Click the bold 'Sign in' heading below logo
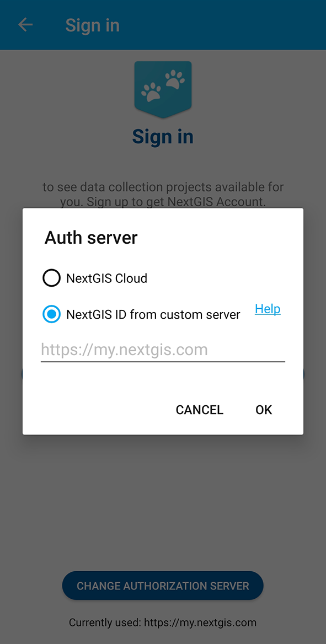The width and height of the screenshot is (326, 644). 163,136
